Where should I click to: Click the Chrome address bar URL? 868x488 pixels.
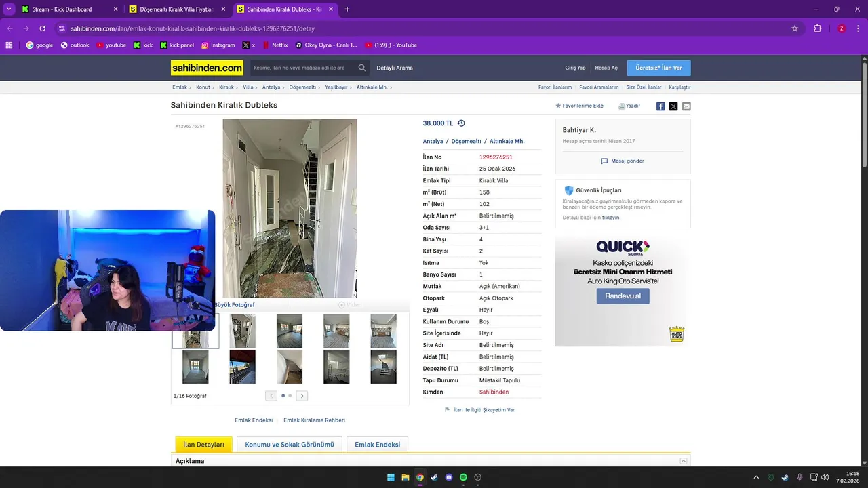pyautogui.click(x=193, y=28)
